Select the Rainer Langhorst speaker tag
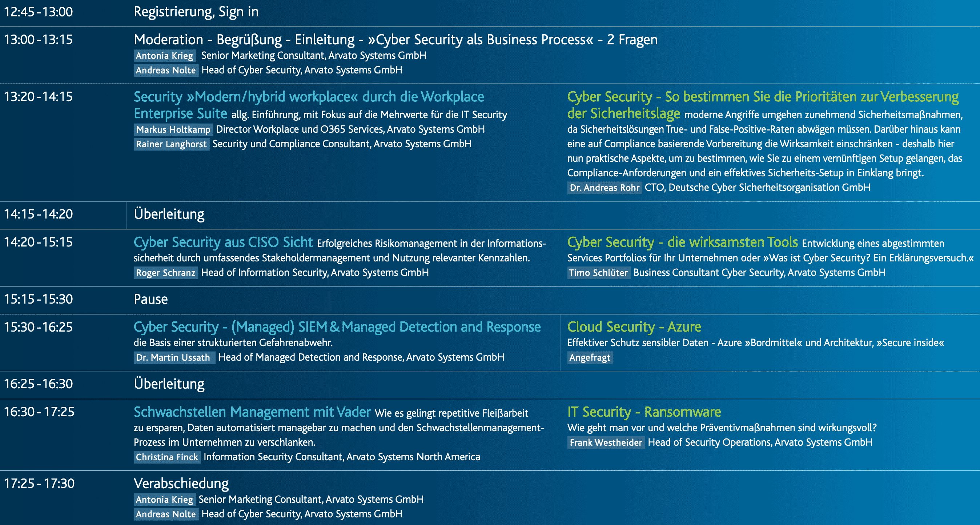This screenshot has width=980, height=525. 171,144
